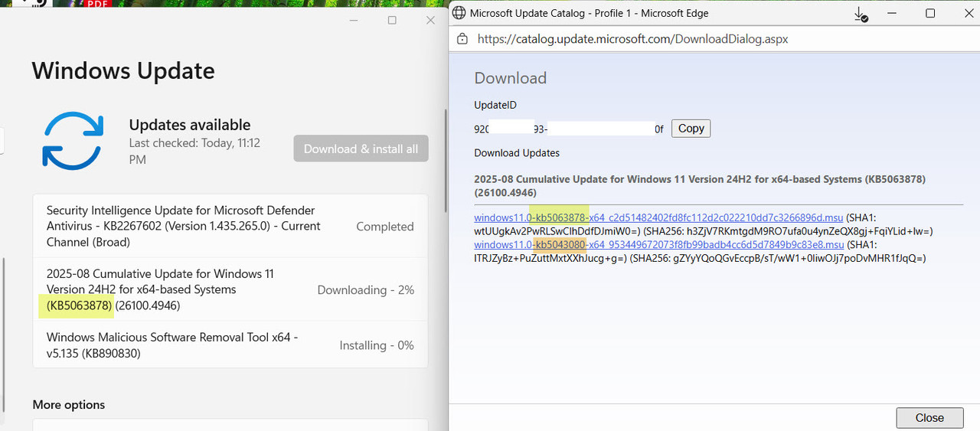This screenshot has width=980, height=431.
Task: Click the globe icon in Edge title bar
Action: [459, 13]
